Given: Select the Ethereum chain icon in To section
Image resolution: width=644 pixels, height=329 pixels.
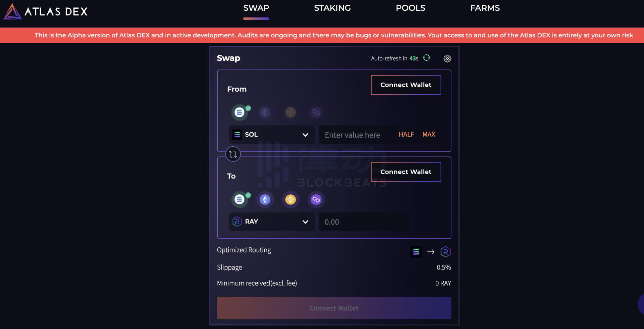Looking at the screenshot, I should 265,199.
